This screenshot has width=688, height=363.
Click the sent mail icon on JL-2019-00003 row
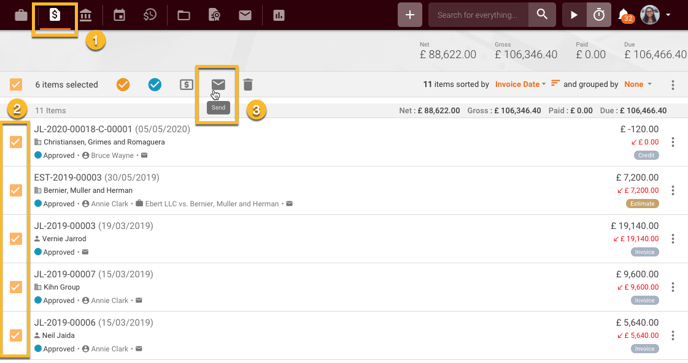click(x=85, y=252)
